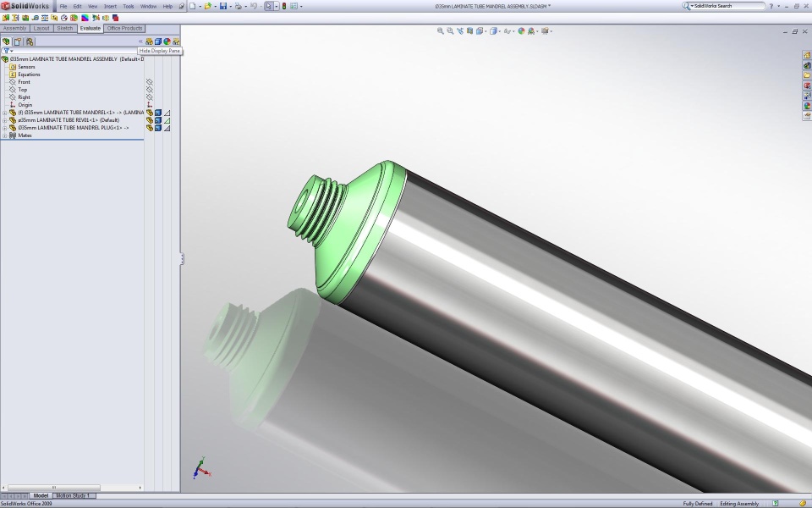Open the Motion Study 1 tab
Screen dimensions: 812x508
(x=73, y=495)
